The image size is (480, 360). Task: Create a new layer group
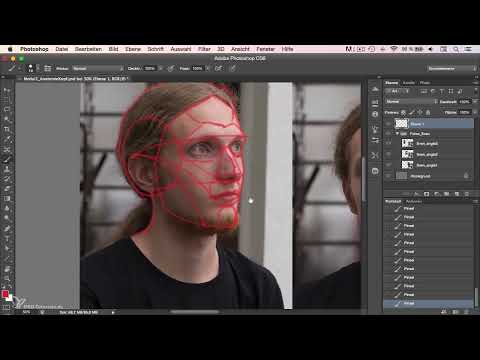click(x=447, y=194)
